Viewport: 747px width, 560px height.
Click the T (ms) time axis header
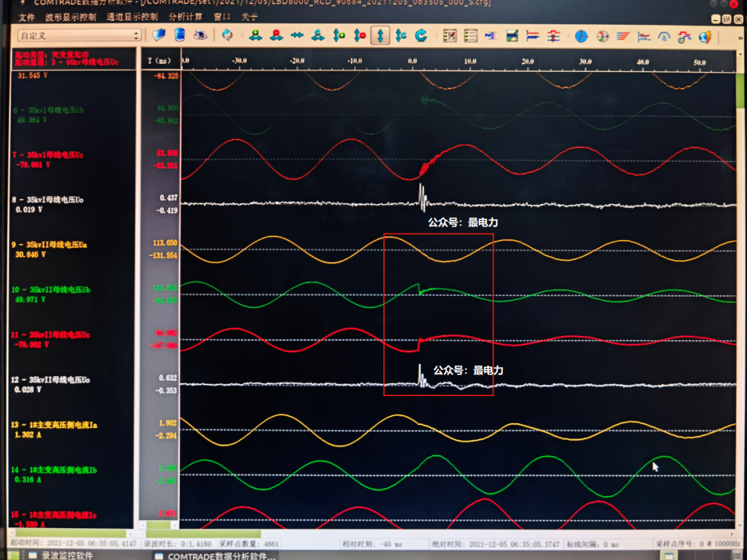tap(158, 61)
